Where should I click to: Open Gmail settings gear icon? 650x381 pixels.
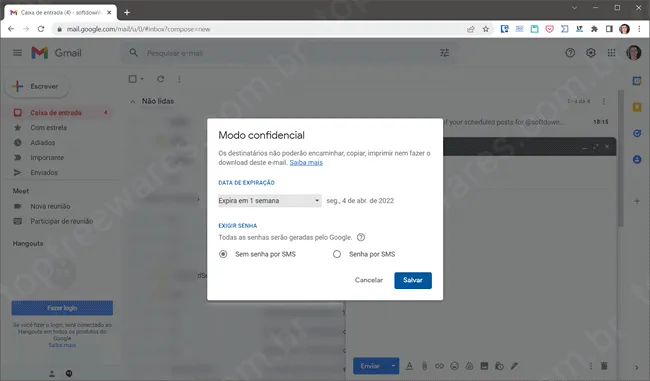[591, 53]
